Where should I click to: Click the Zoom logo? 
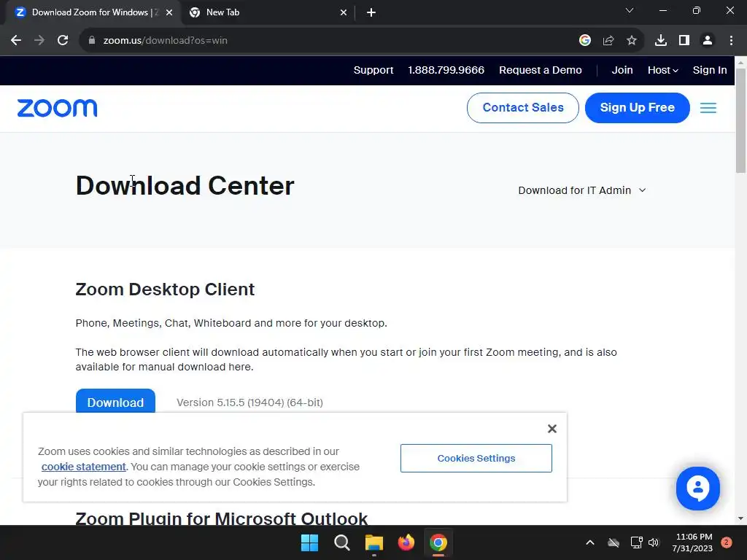tap(57, 108)
